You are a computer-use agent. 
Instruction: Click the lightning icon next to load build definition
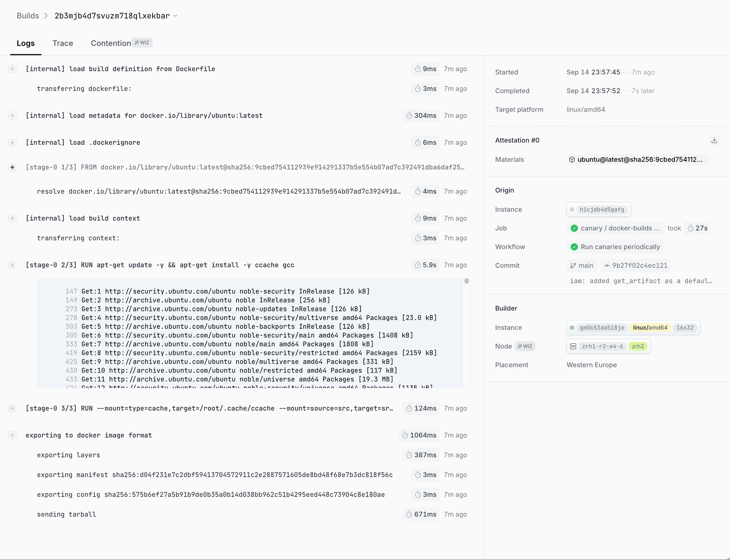coord(13,69)
